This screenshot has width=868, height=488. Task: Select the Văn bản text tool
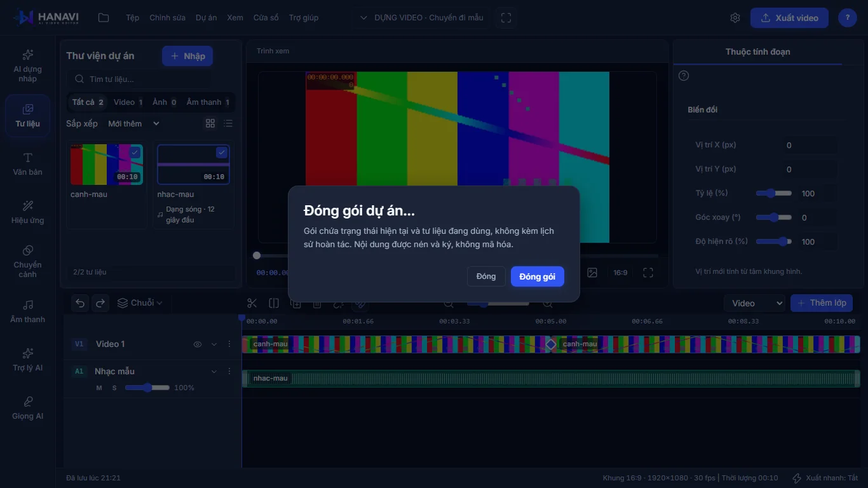27,164
